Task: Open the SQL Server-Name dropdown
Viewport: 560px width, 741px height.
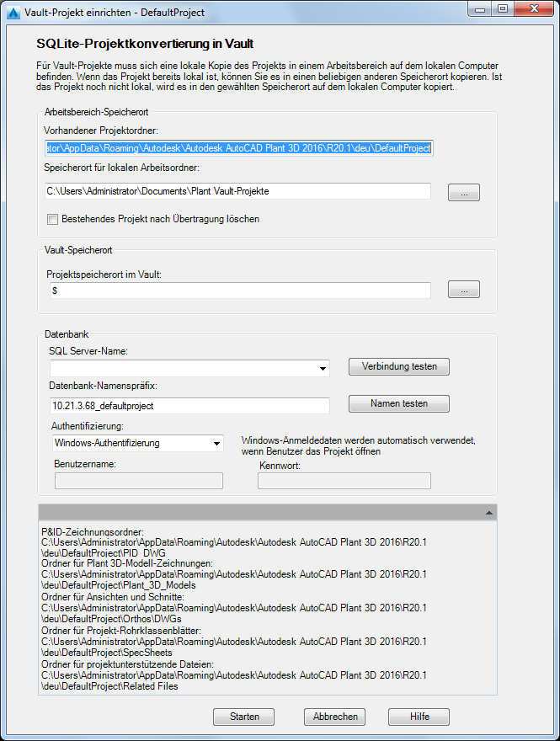Action: click(x=323, y=368)
